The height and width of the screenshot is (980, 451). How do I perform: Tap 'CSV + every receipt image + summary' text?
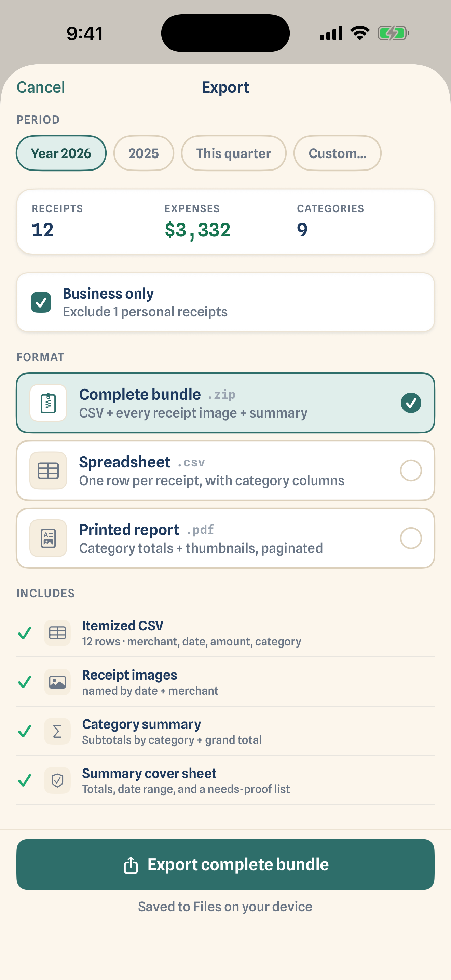click(x=193, y=413)
